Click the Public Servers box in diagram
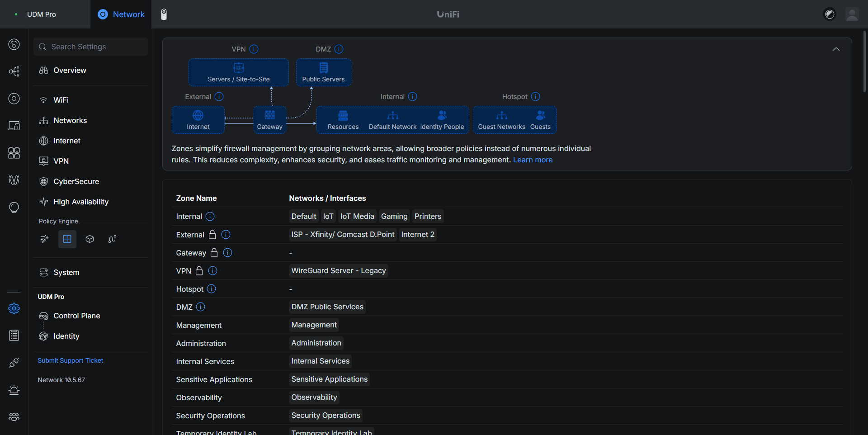Image resolution: width=868 pixels, height=435 pixels. pos(324,72)
